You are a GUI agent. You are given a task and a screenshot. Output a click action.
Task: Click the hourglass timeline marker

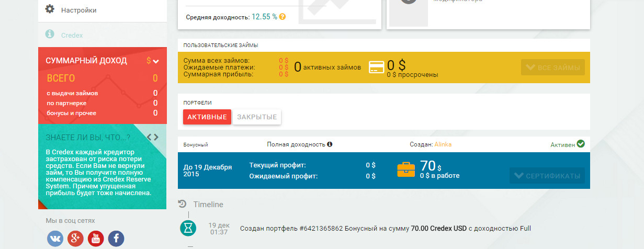(188, 228)
